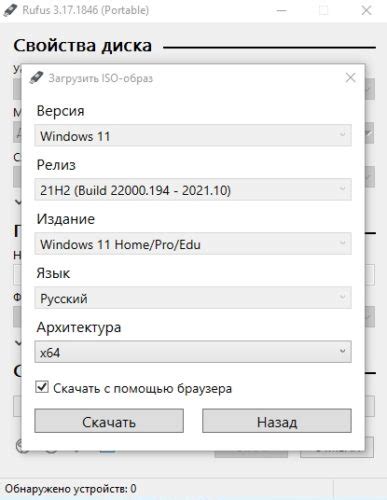Open the Издание dropdown Home/Pro/Edu
Image resolution: width=387 pixels, height=500 pixels.
coord(193,244)
